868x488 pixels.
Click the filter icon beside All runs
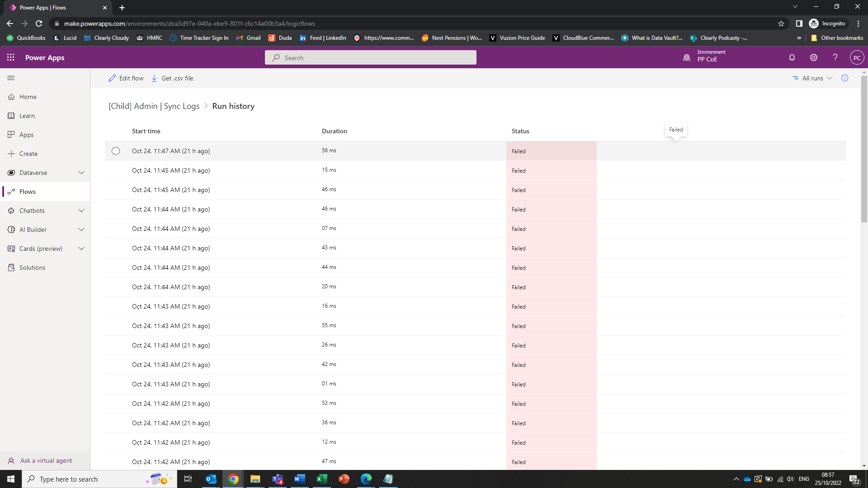(x=796, y=78)
